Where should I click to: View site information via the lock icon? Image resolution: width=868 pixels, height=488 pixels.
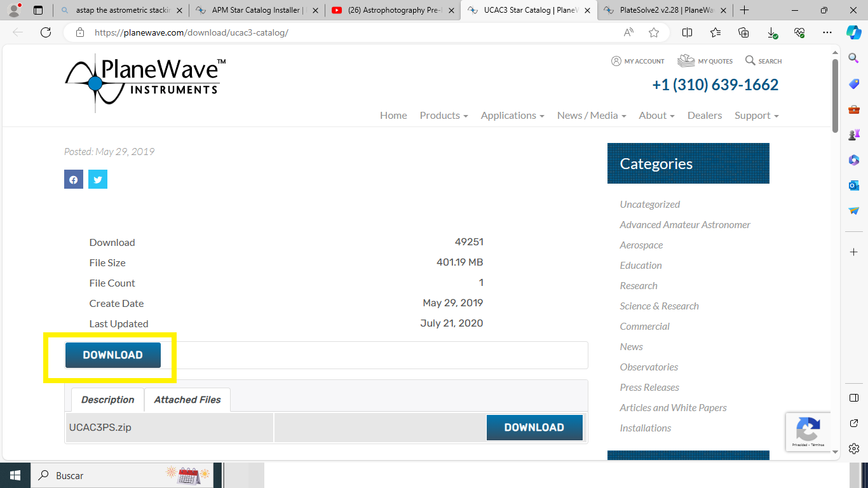[79, 32]
